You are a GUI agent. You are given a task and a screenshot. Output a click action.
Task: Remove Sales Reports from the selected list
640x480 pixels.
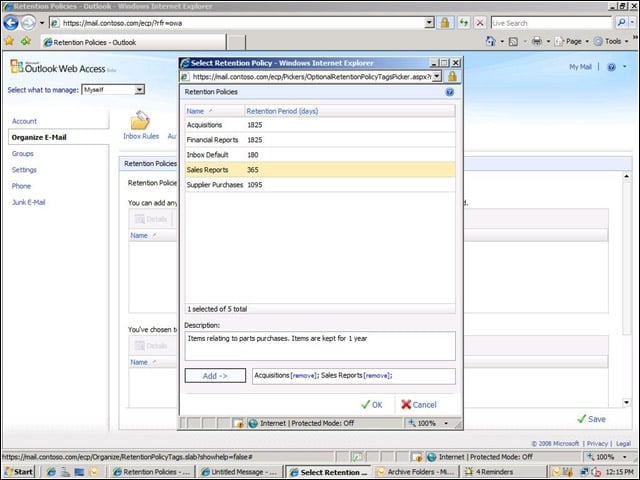pyautogui.click(x=377, y=376)
